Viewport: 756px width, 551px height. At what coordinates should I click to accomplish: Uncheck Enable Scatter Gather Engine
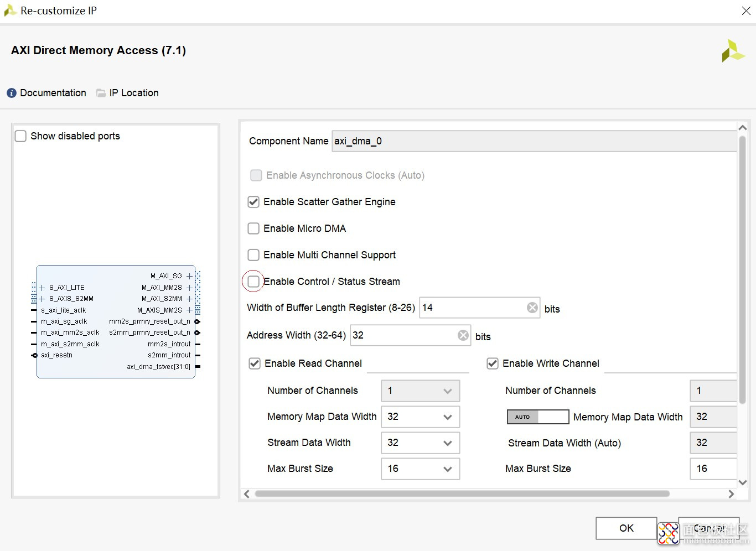click(x=253, y=202)
